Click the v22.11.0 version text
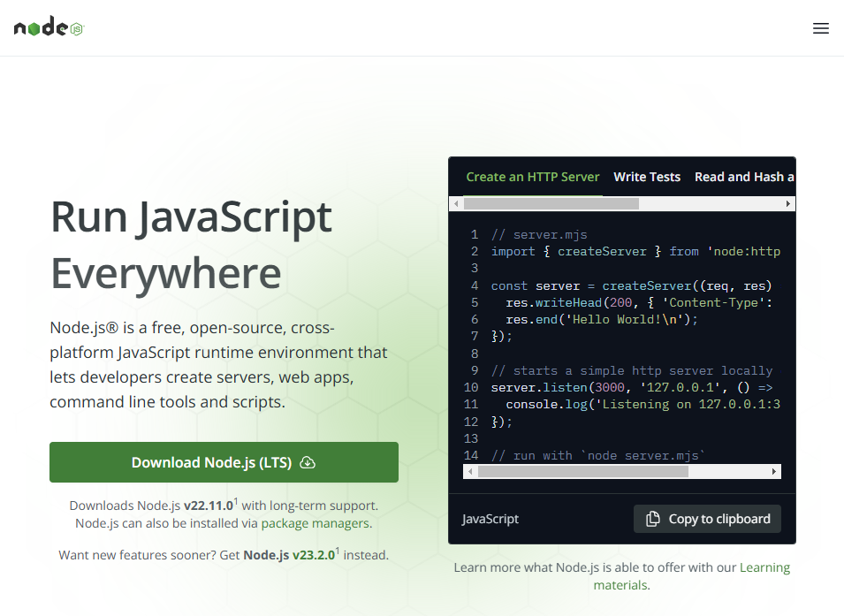Screen dimensions: 844x616 [x=209, y=506]
